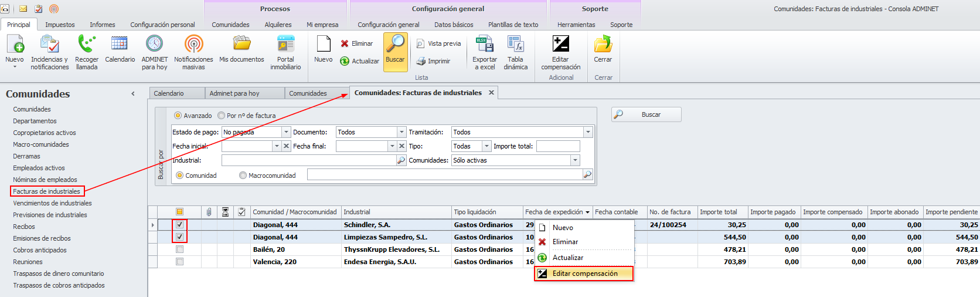
Task: Click Editar compensación ribbon icon
Action: [x=560, y=45]
